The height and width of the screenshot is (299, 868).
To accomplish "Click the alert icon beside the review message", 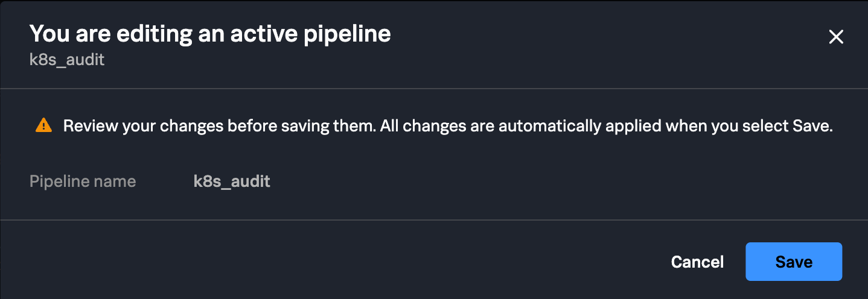I will point(43,126).
